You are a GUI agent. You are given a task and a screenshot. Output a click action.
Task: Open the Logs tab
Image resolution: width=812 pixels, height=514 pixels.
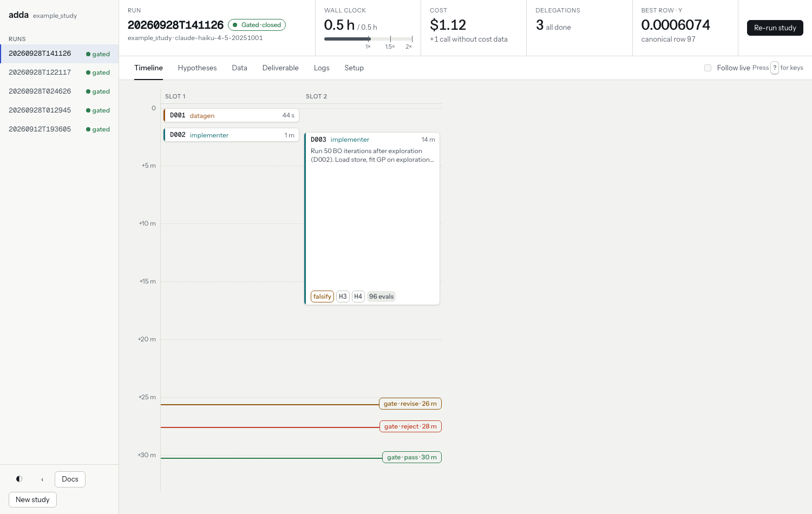click(322, 68)
